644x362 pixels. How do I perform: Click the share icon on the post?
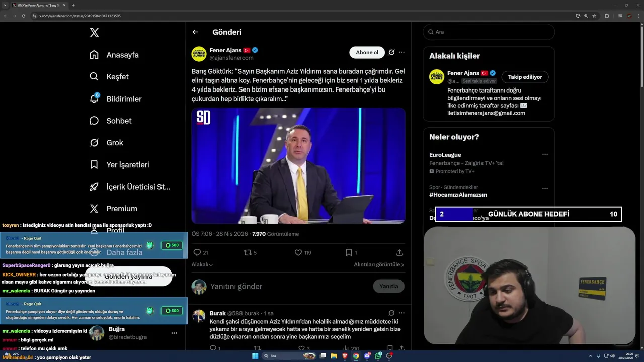pos(399,253)
